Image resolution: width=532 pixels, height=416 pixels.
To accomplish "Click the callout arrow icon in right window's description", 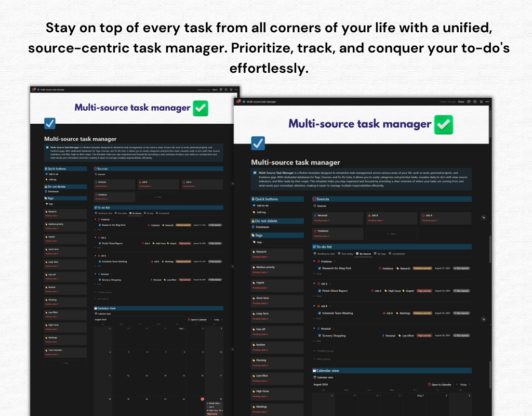I will [x=255, y=173].
